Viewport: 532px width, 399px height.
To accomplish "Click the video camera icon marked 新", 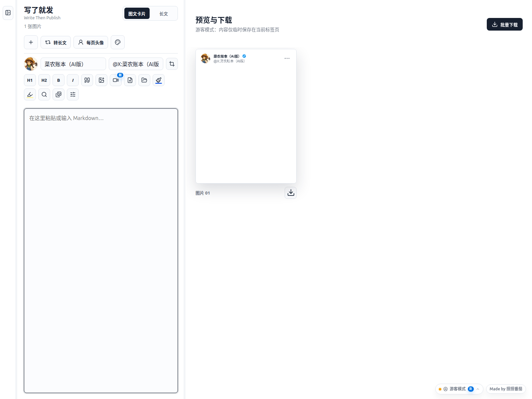I will (116, 80).
